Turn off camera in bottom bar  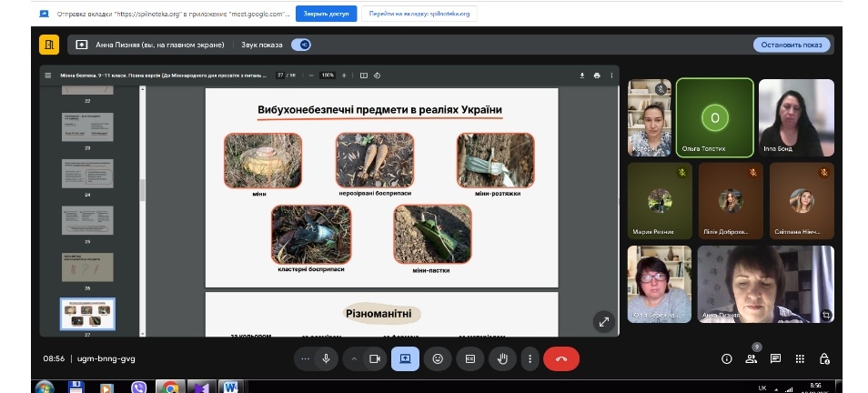click(x=373, y=358)
